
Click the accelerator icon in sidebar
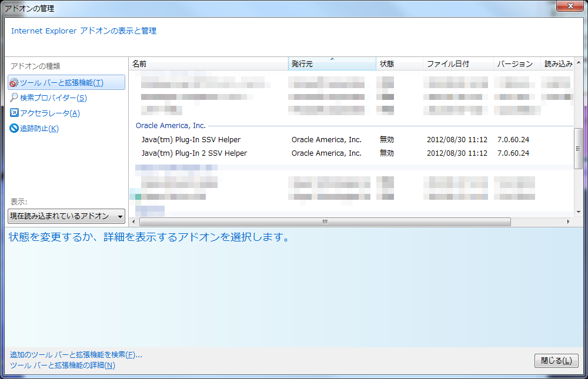14,113
